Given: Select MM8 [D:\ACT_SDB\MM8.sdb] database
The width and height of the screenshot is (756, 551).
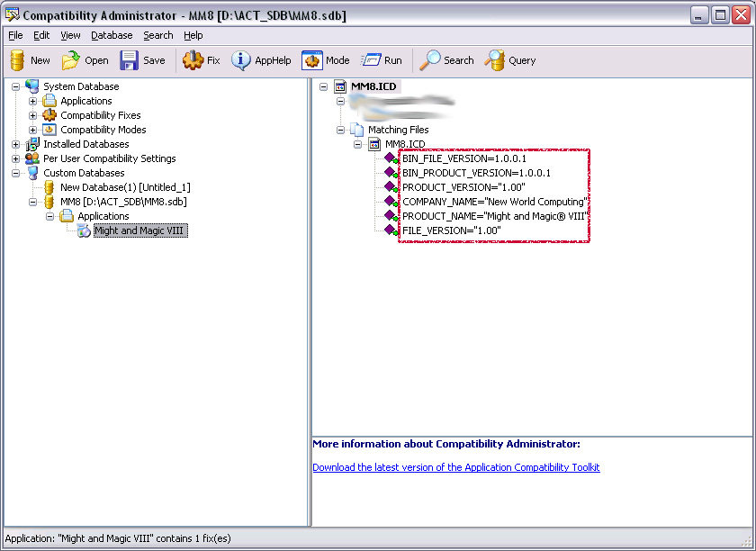Looking at the screenshot, I should 123,202.
